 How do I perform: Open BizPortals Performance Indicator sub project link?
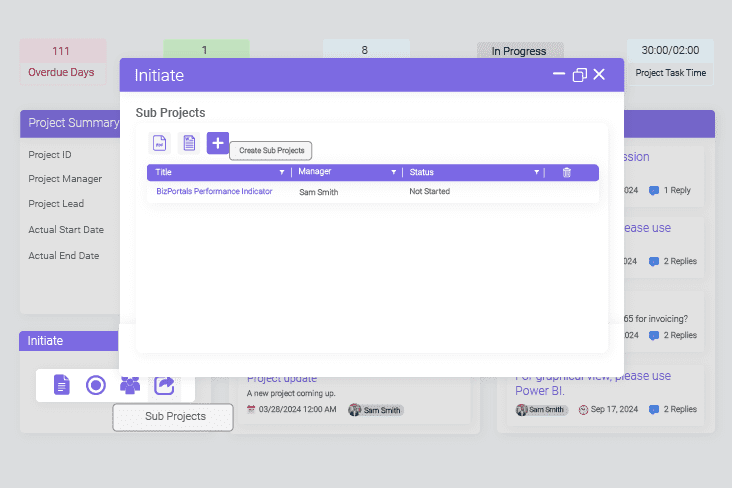[x=214, y=191]
